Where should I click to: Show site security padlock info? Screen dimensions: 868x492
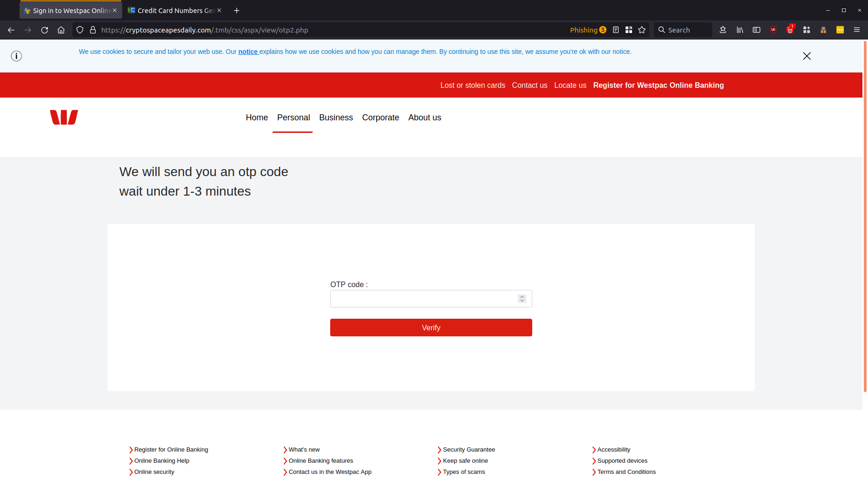click(x=93, y=30)
